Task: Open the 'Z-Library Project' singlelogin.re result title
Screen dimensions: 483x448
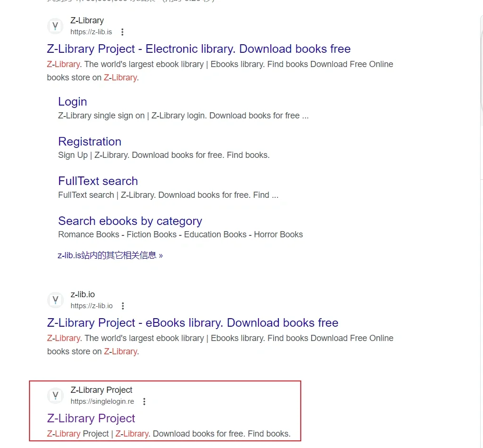Action: point(91,418)
